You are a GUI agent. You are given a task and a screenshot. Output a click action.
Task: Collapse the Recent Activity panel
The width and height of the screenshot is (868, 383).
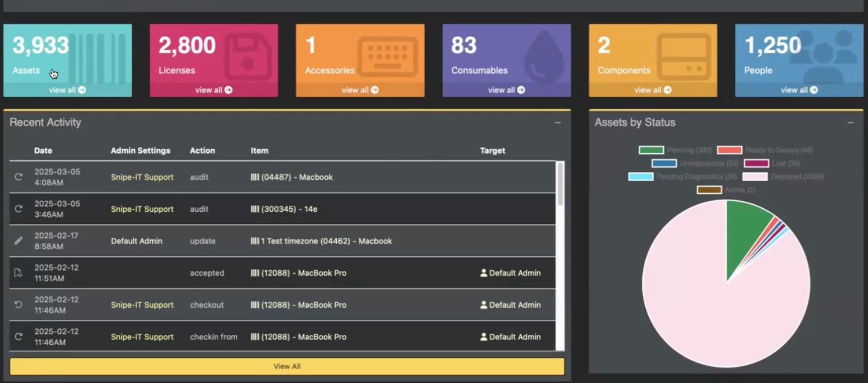pos(558,123)
